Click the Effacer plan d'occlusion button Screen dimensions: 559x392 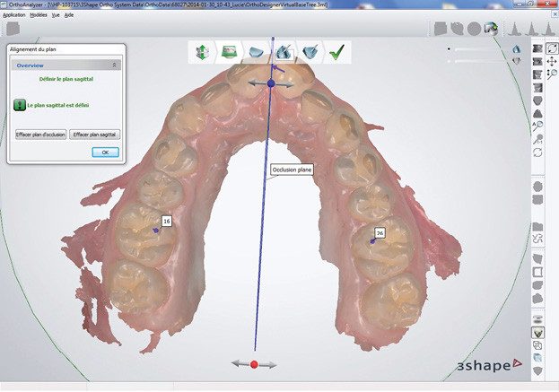pos(39,134)
